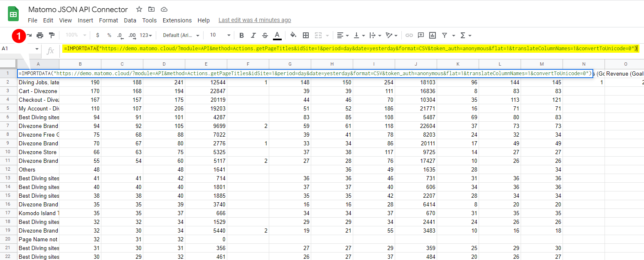Increase decimal places button

pyautogui.click(x=132, y=35)
